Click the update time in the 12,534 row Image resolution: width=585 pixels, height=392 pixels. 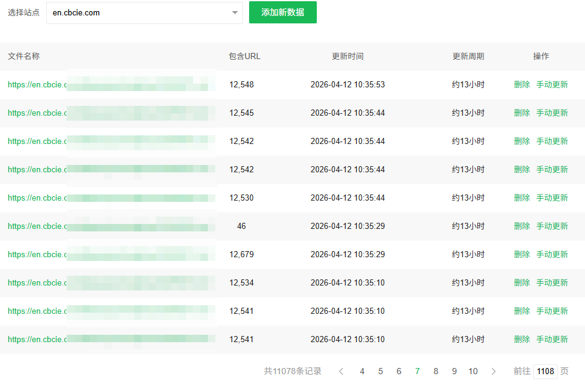click(x=348, y=283)
